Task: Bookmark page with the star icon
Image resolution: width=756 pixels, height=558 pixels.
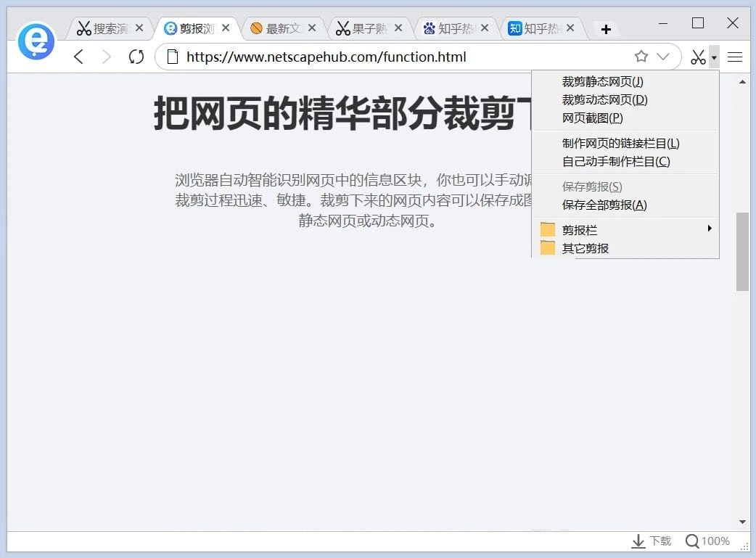Action: pyautogui.click(x=641, y=57)
